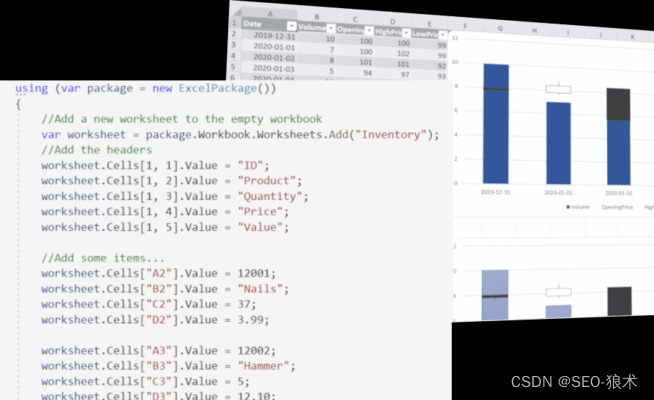The image size is (654, 400).
Task: Select row 3 header in Excel sheet
Action: 234,45
